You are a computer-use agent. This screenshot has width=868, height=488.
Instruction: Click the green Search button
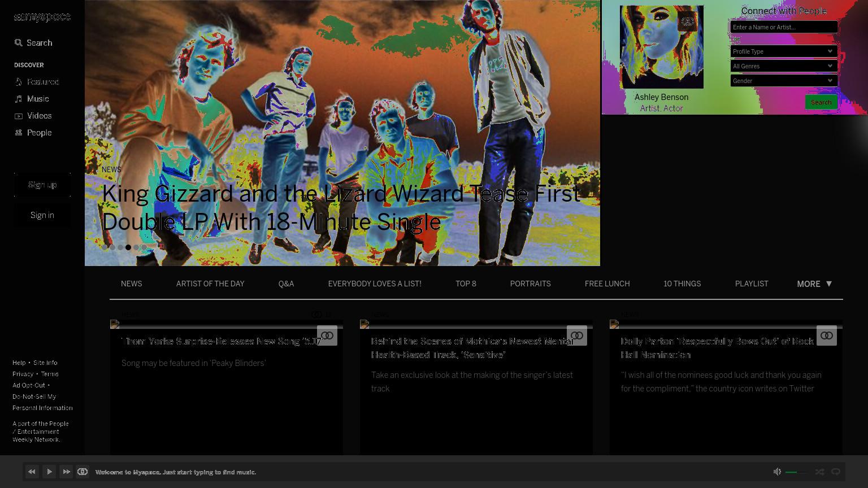(x=821, y=102)
